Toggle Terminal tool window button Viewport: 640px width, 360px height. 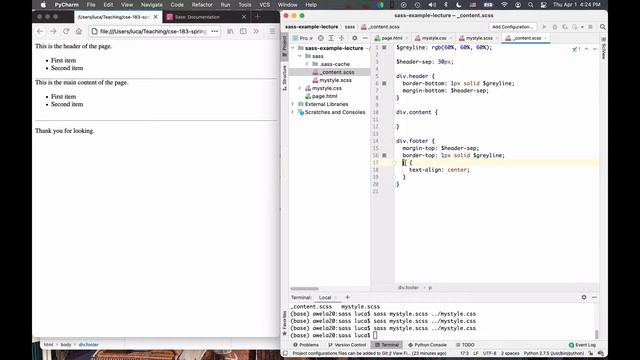387,345
